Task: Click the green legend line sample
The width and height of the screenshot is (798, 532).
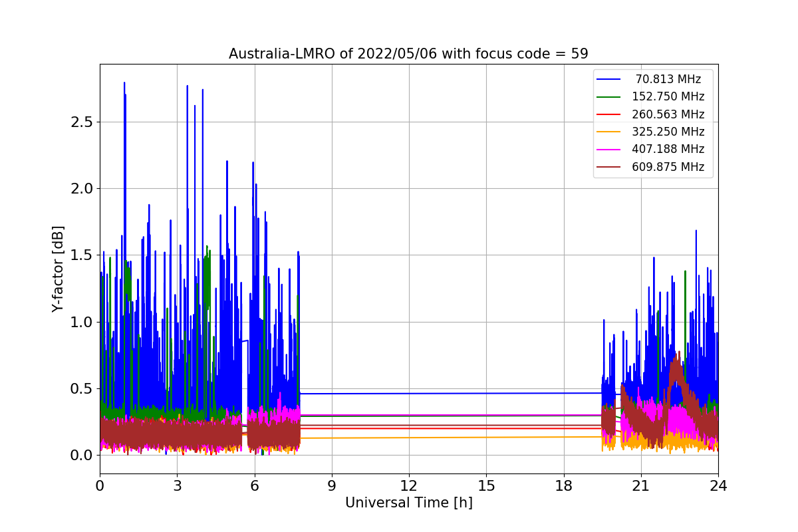Action: [609, 97]
